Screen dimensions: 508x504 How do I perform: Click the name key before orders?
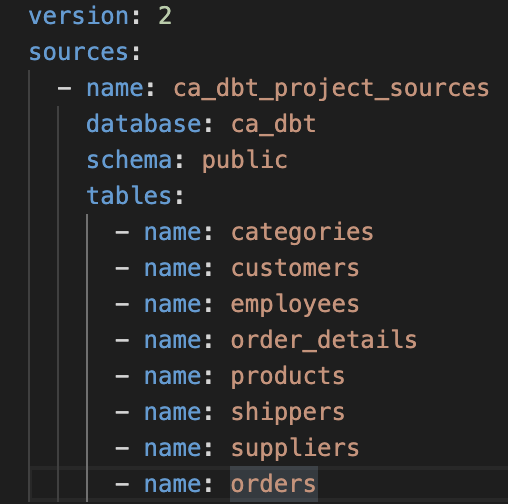pos(173,484)
